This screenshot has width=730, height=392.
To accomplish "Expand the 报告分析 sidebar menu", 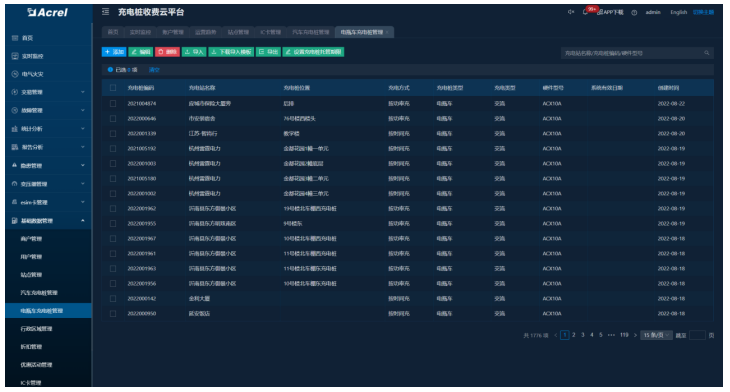I will point(48,147).
